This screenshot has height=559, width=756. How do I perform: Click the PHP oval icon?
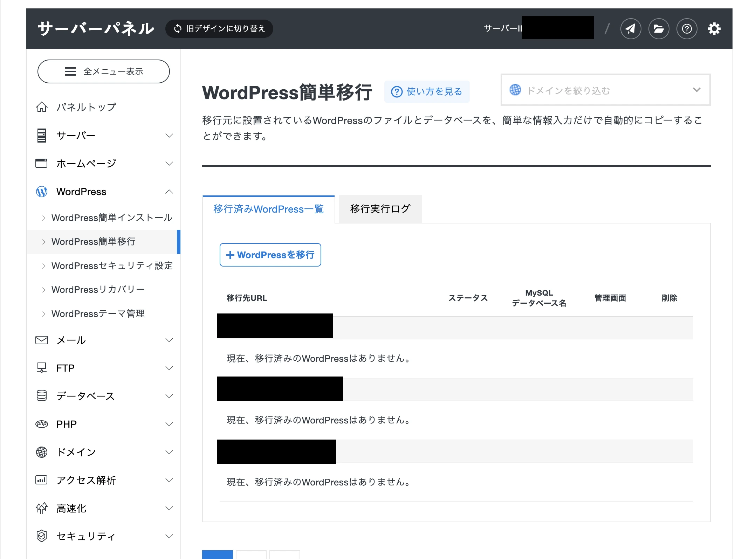point(42,424)
